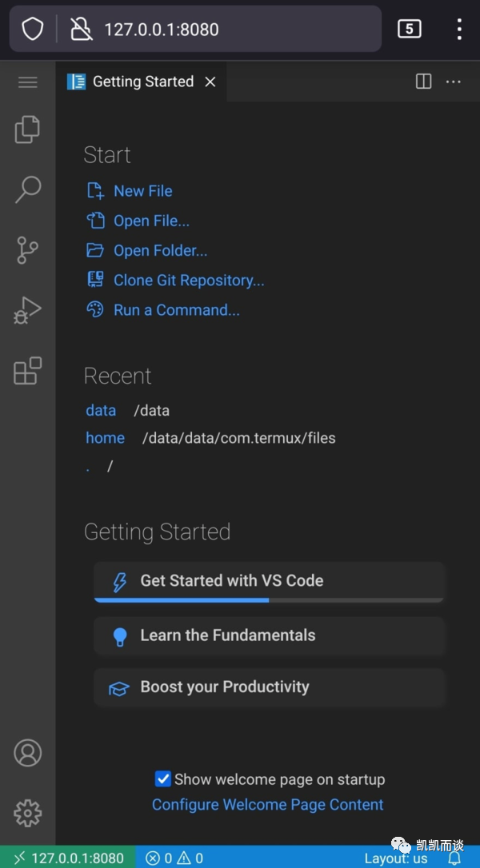Image resolution: width=480 pixels, height=868 pixels.
Task: Toggle Show welcome page on startup checkbox
Action: [163, 779]
